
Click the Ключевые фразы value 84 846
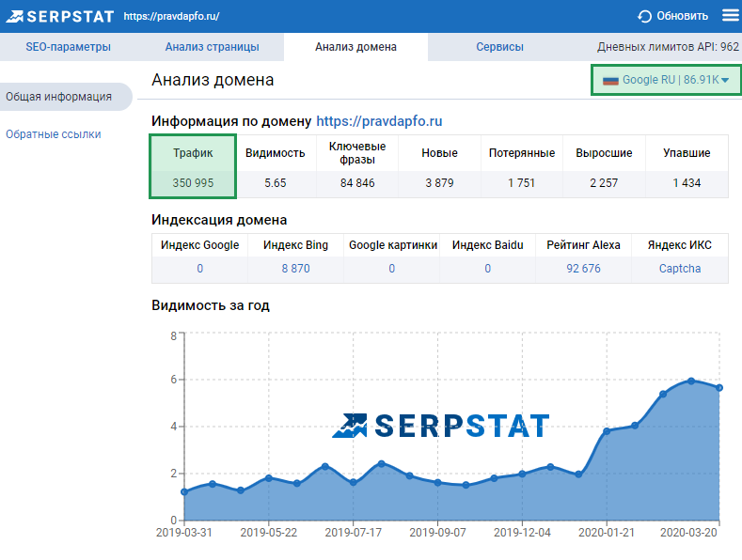tap(357, 183)
